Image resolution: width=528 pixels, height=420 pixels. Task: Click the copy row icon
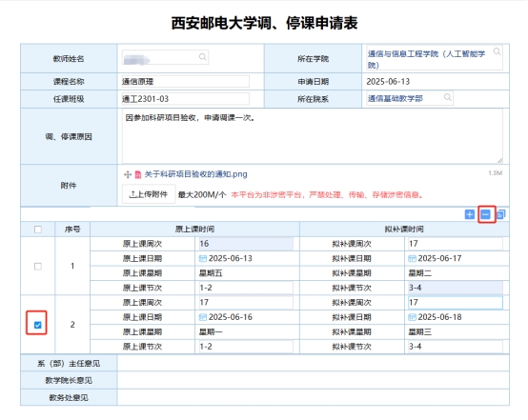(501, 214)
